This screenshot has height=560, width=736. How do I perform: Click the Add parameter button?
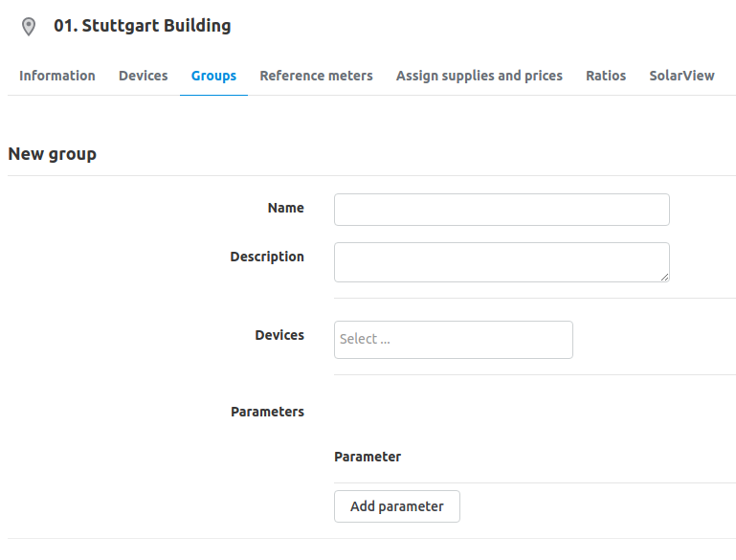[397, 506]
